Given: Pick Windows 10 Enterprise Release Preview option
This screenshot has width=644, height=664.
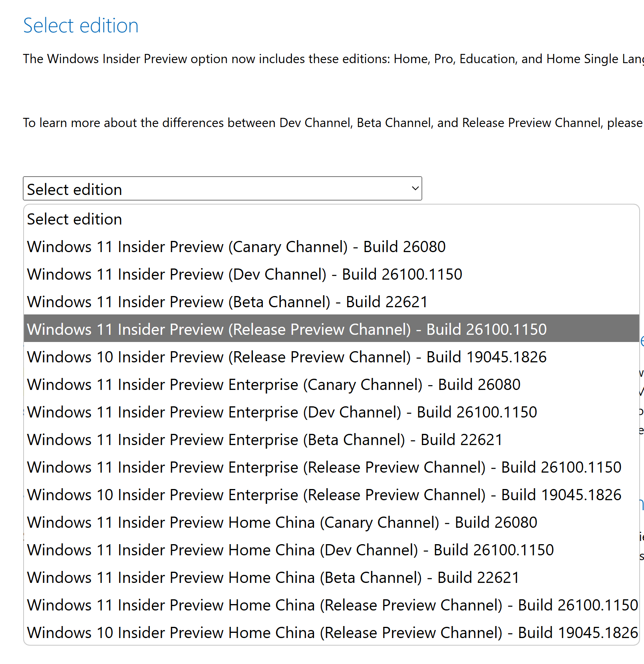Looking at the screenshot, I should (x=331, y=495).
